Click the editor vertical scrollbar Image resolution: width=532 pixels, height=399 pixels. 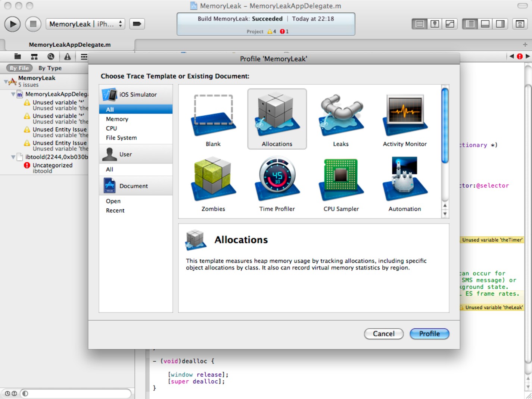528,224
